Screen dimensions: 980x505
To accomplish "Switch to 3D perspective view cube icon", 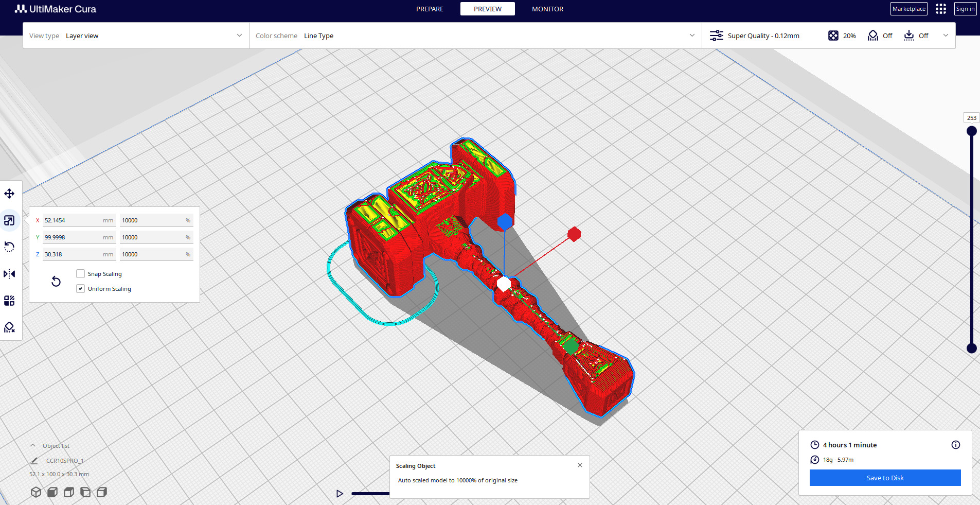I will point(36,492).
